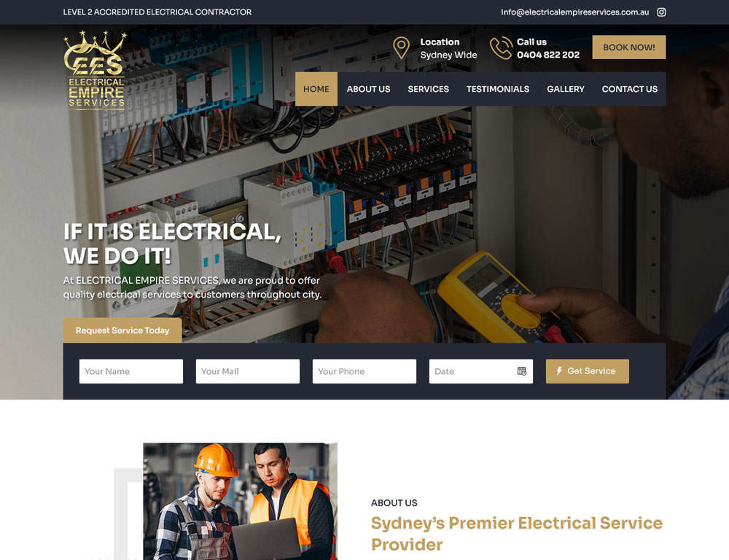Focus the Your Name input field
The image size is (729, 560).
click(131, 371)
